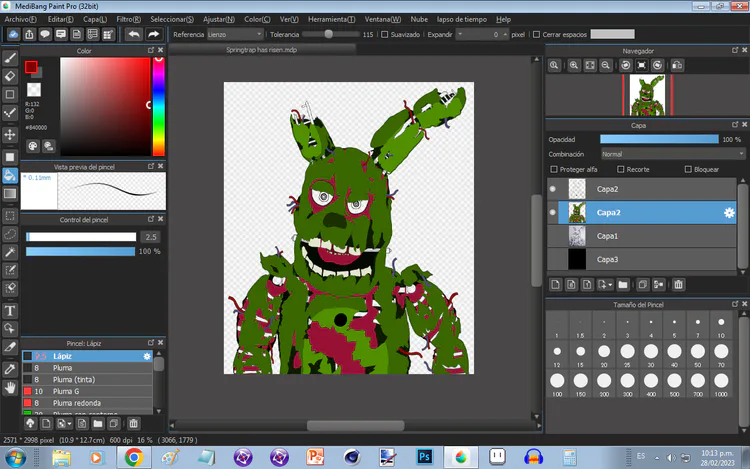Viewport: 750px width, 469px height.
Task: Delete layer with trash icon in Capa panel
Action: (678, 285)
